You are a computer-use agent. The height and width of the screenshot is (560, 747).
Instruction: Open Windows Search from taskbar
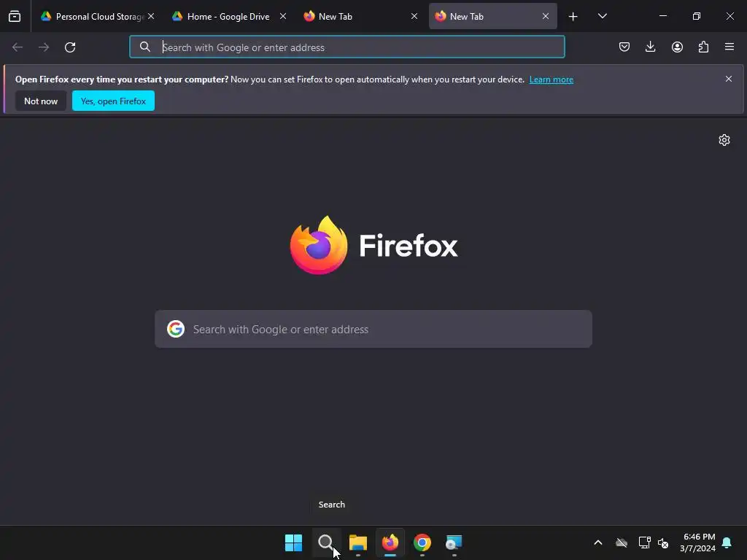pos(326,542)
